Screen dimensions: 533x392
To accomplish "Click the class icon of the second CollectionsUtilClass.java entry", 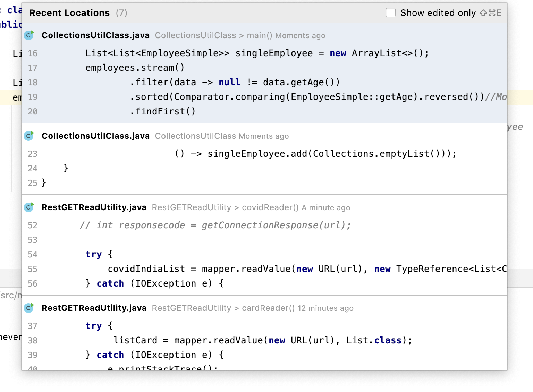I will tap(29, 136).
